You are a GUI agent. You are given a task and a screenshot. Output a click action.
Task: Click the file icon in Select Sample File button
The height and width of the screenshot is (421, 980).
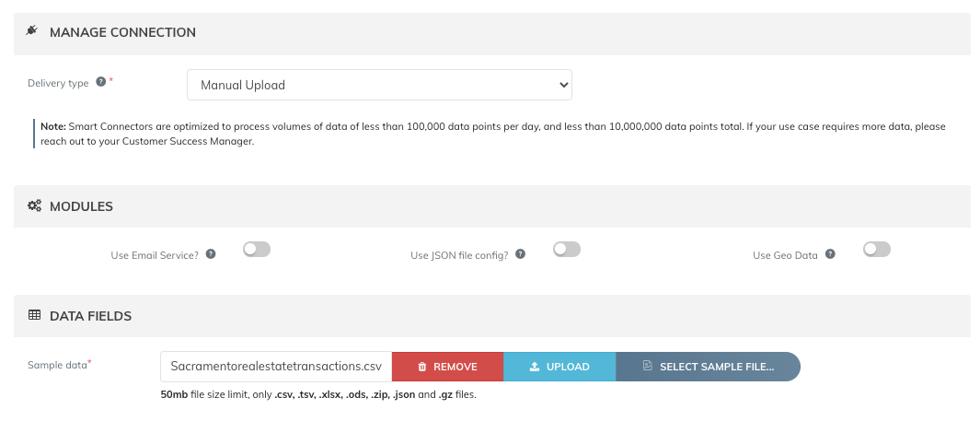tap(648, 366)
